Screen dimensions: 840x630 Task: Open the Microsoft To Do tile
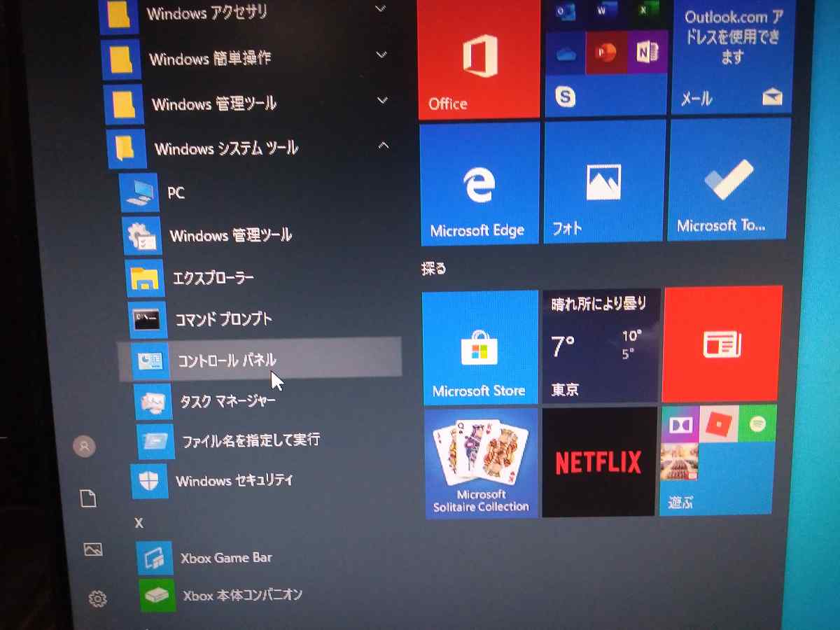tap(728, 179)
